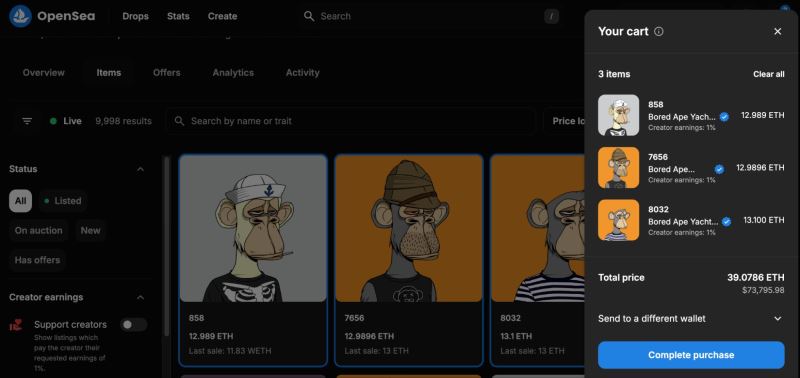Click the magnifier in top search bar
The width and height of the screenshot is (800, 378).
point(309,16)
